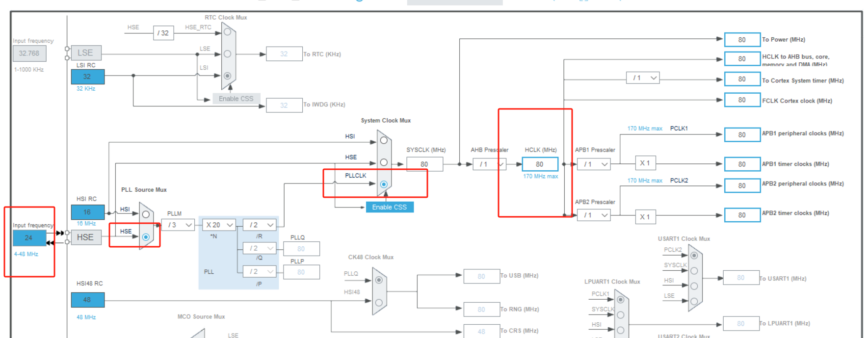This screenshot has width=868, height=338.
Task: Open the APB1 Prescaler dropdown
Action: tap(594, 164)
